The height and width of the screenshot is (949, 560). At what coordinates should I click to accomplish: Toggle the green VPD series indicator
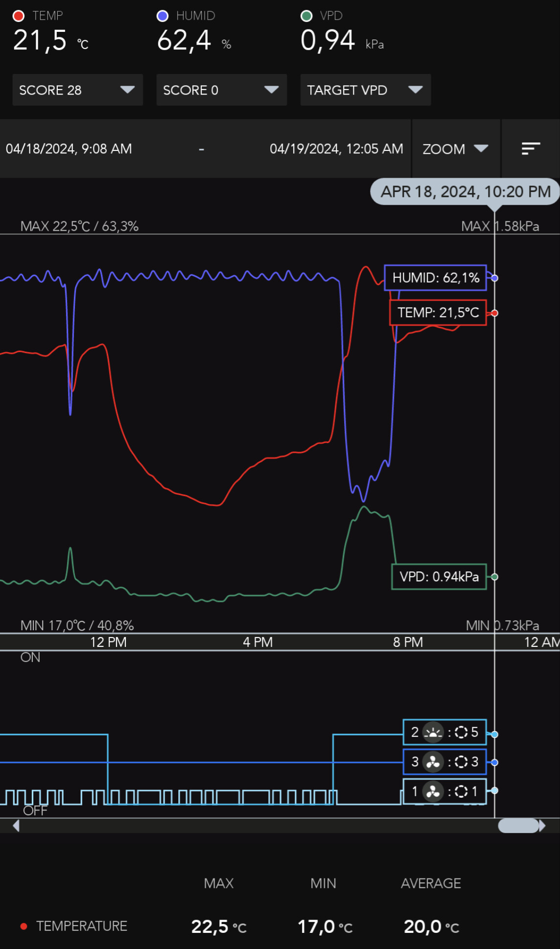[x=306, y=16]
